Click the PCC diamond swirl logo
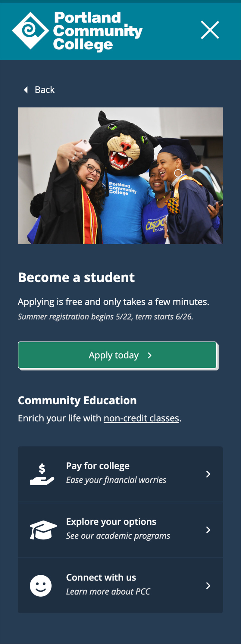 30,30
